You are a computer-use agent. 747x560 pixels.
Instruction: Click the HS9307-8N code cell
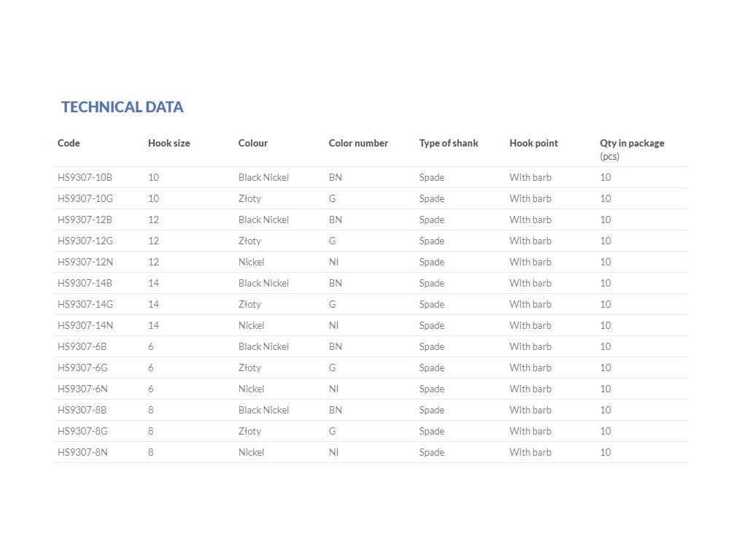click(82, 452)
